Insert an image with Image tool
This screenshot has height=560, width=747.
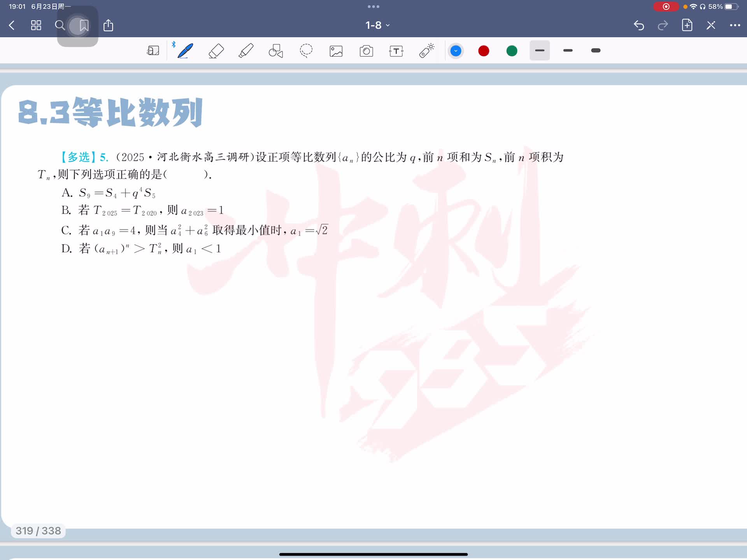pos(336,51)
